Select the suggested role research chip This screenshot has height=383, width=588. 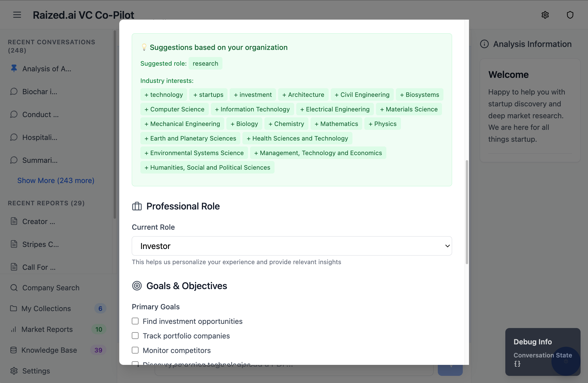click(x=205, y=63)
